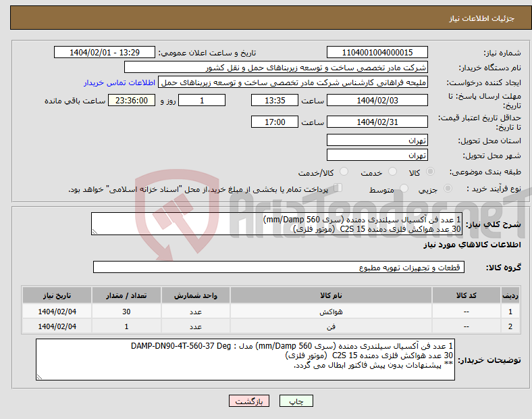
Task: Click the goods group field قطعات و تجهیزات تهویه مطبوع
Action: coord(279,267)
